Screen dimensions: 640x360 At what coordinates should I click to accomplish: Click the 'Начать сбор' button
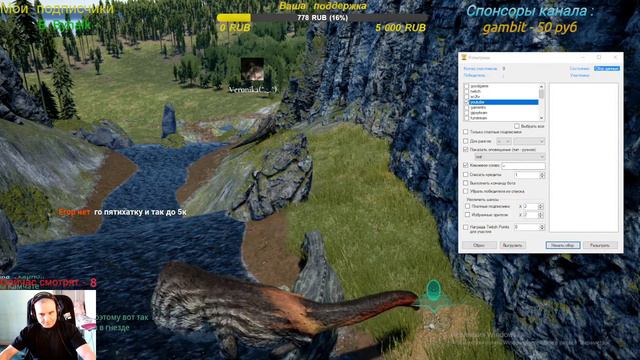563,245
